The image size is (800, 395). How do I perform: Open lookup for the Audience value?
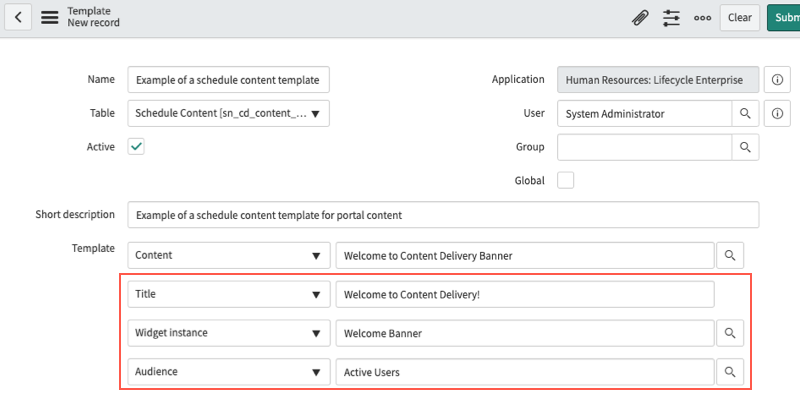(730, 372)
